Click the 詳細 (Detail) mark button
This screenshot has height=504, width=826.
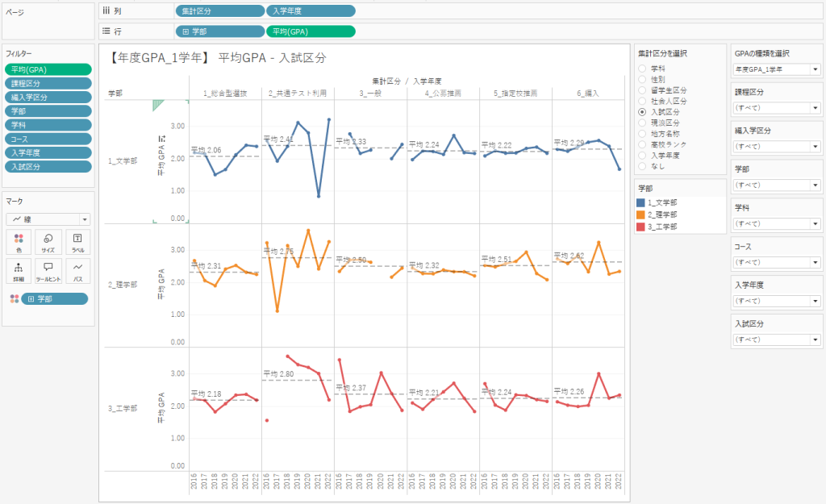coord(19,270)
